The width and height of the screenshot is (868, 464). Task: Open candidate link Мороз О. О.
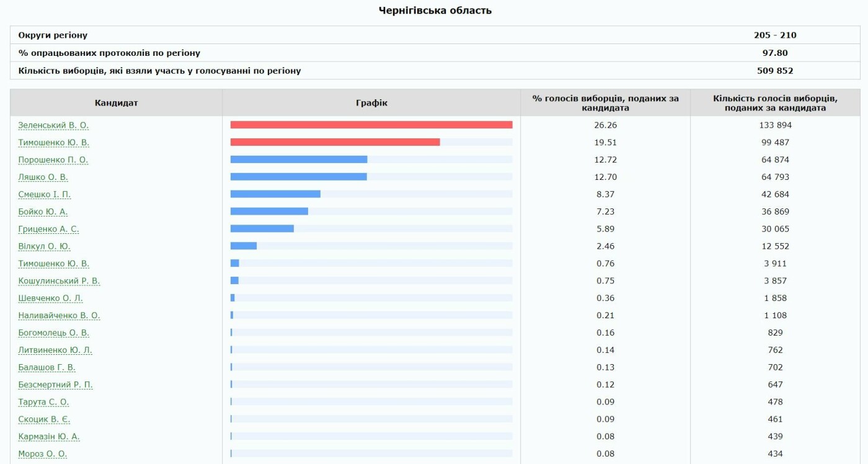tap(43, 454)
